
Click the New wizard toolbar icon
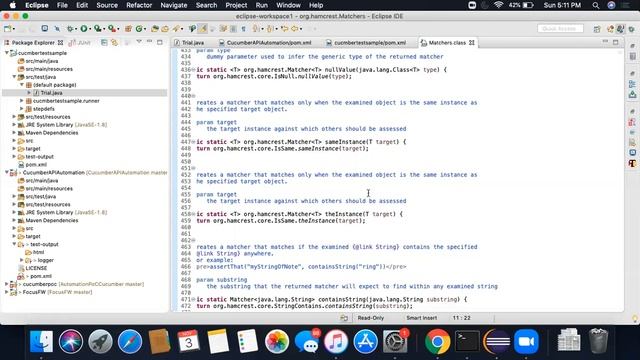point(7,29)
